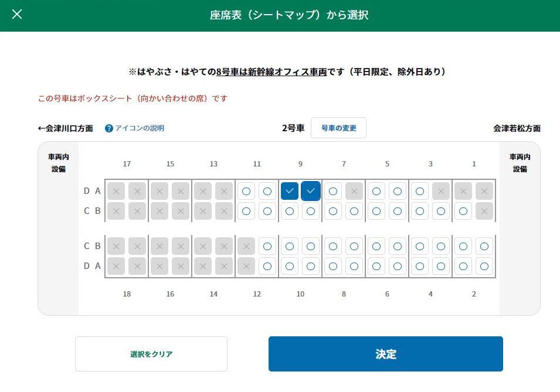The width and height of the screenshot is (560, 392).
Task: Deselect checked seat 9D
Action: 289,191
